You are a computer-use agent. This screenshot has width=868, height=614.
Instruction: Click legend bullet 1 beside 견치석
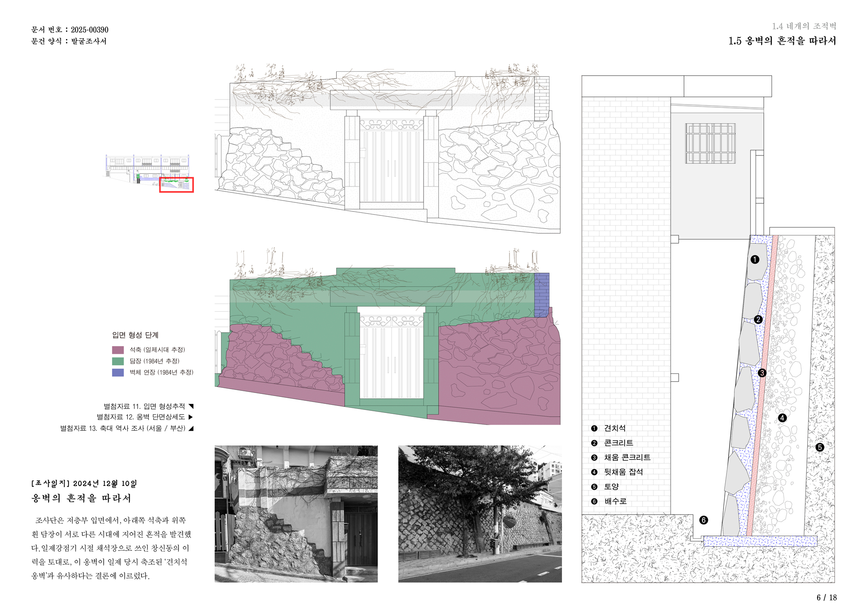[594, 428]
